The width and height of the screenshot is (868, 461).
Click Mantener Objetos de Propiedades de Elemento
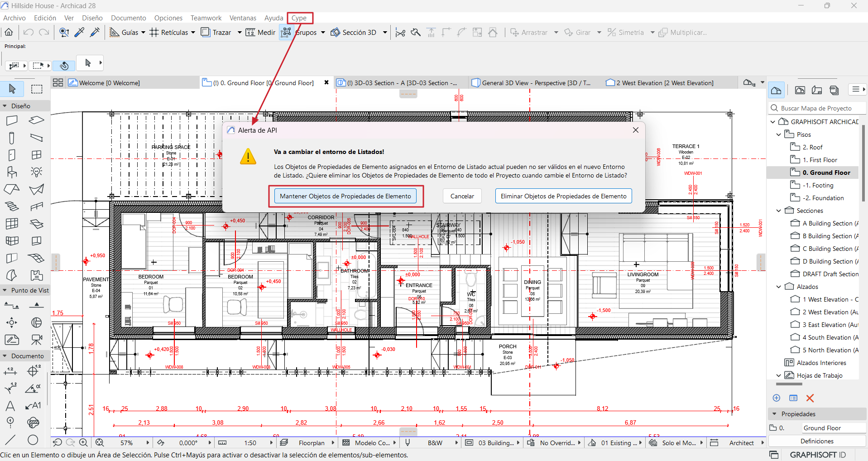point(345,196)
